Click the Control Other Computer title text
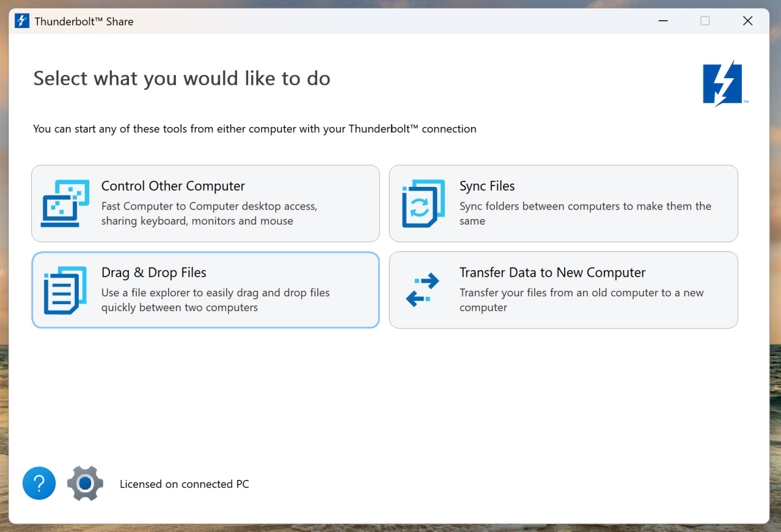781x532 pixels. click(x=173, y=186)
